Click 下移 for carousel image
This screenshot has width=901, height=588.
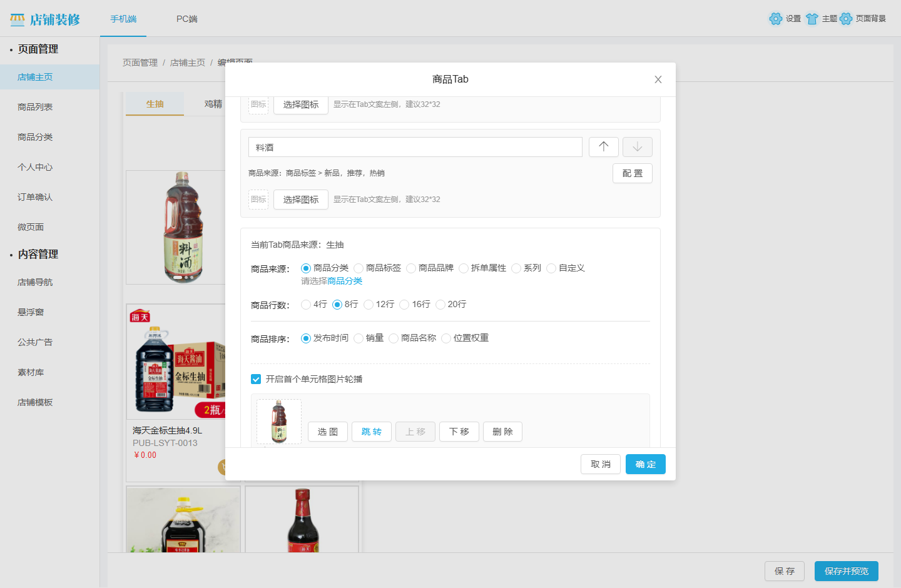[459, 432]
